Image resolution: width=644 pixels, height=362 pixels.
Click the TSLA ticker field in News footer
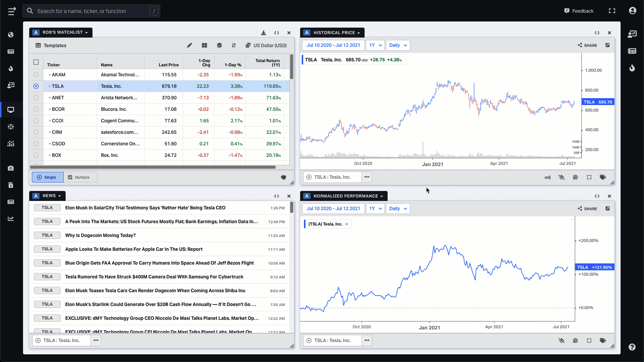click(61, 341)
